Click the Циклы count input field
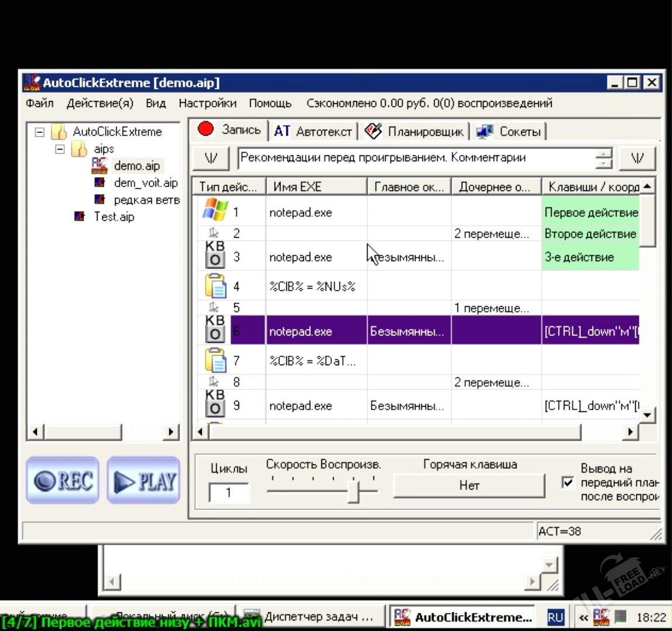 coord(228,493)
